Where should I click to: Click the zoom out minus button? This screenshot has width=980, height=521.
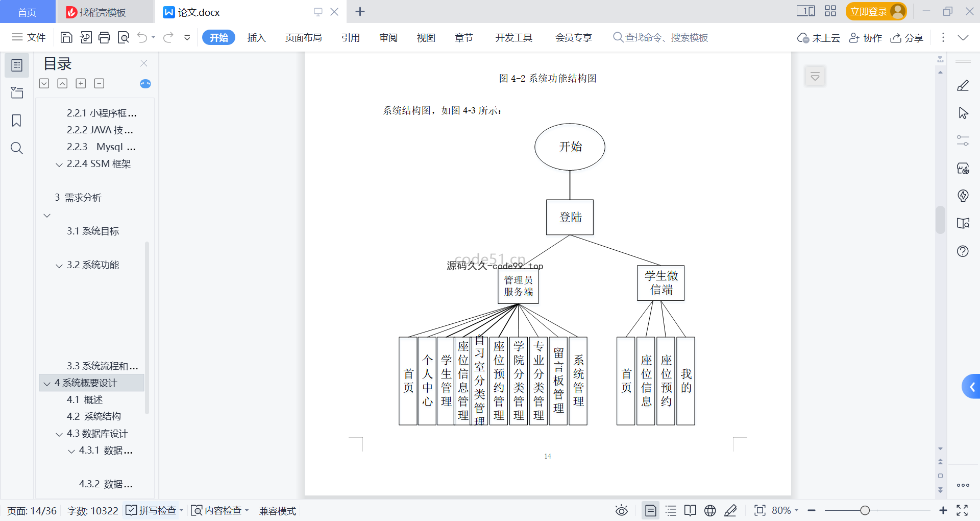tap(812, 510)
